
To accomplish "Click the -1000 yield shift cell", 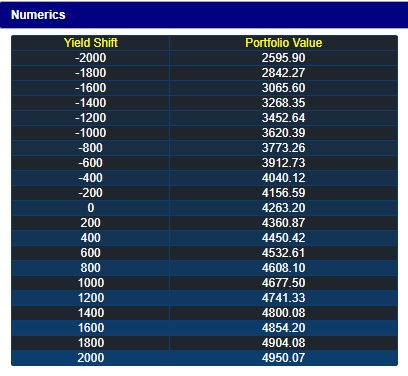I will pyautogui.click(x=91, y=133).
